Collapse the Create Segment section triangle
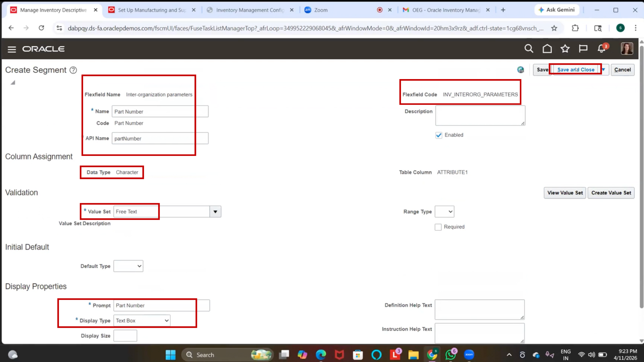 (x=13, y=82)
